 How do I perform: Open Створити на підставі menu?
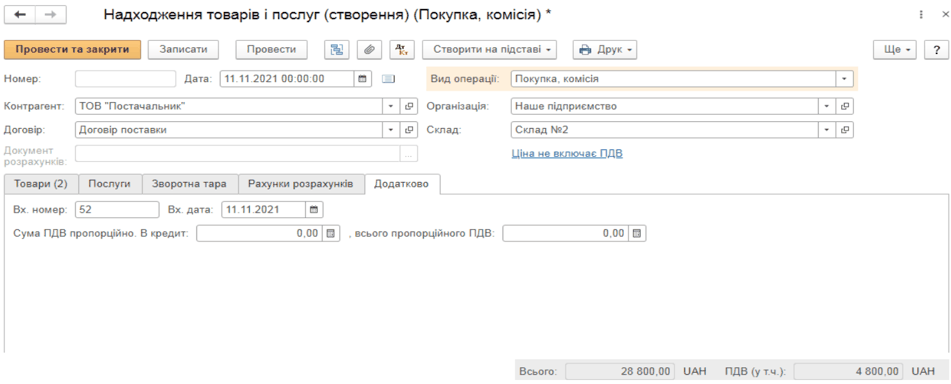pos(489,50)
